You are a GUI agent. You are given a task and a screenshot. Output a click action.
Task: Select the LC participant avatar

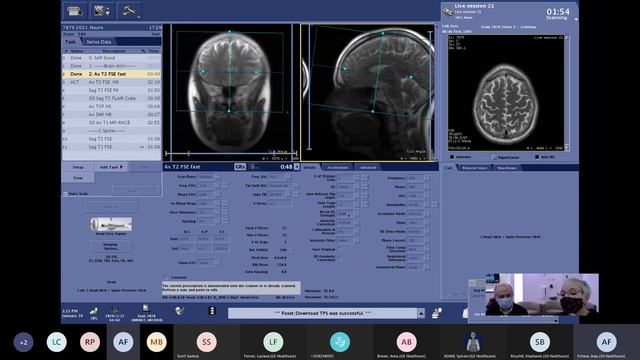[x=56, y=342]
